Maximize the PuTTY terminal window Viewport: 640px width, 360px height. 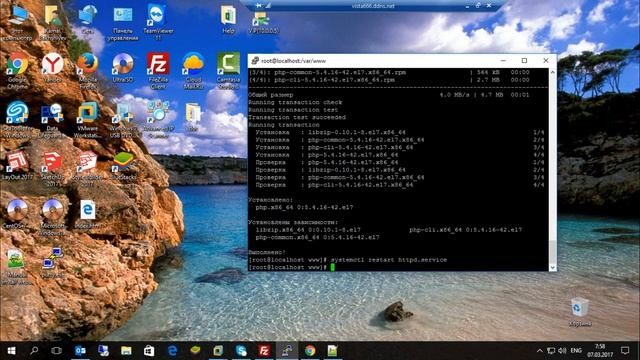(x=524, y=61)
